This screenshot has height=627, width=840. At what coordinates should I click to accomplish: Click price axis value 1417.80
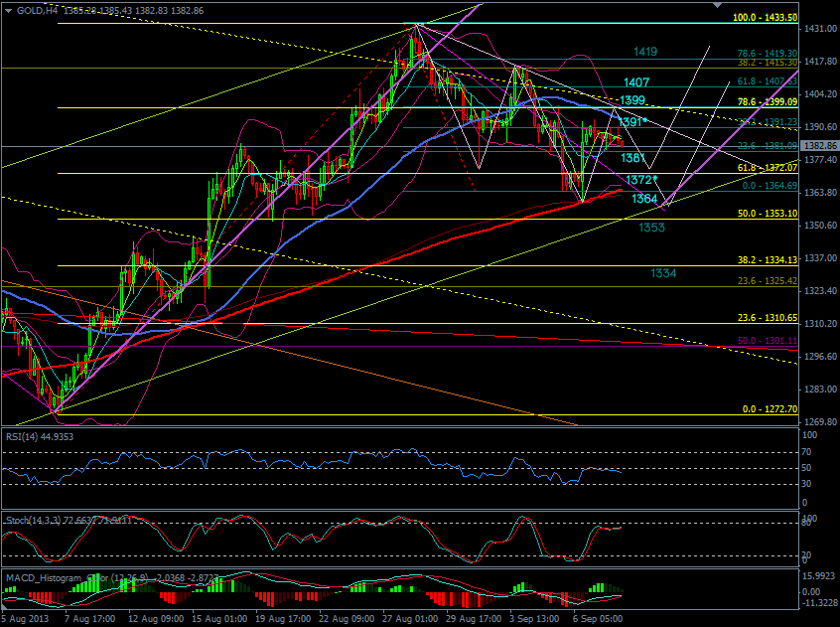point(820,62)
